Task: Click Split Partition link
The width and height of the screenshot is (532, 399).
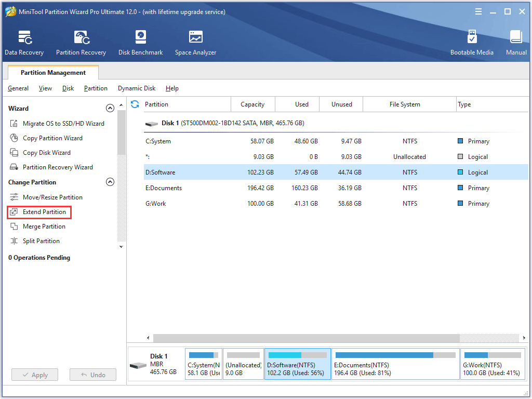Action: coord(41,241)
